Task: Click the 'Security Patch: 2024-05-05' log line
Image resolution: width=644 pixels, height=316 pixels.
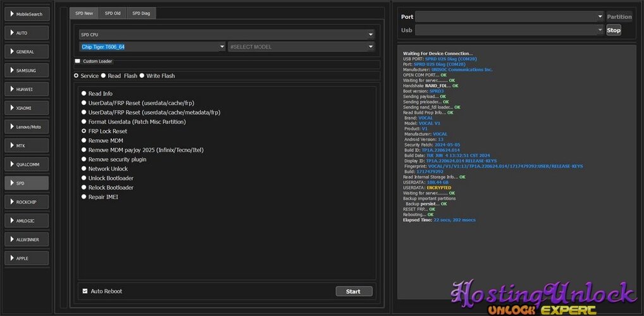Action: click(432, 145)
